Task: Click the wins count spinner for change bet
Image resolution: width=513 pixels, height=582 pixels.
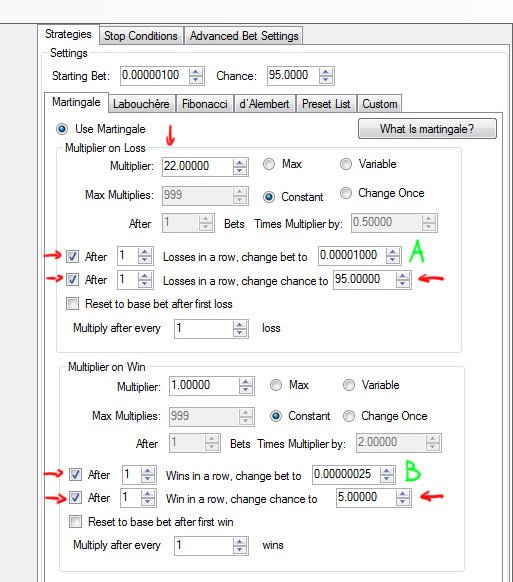Action: coord(148,475)
